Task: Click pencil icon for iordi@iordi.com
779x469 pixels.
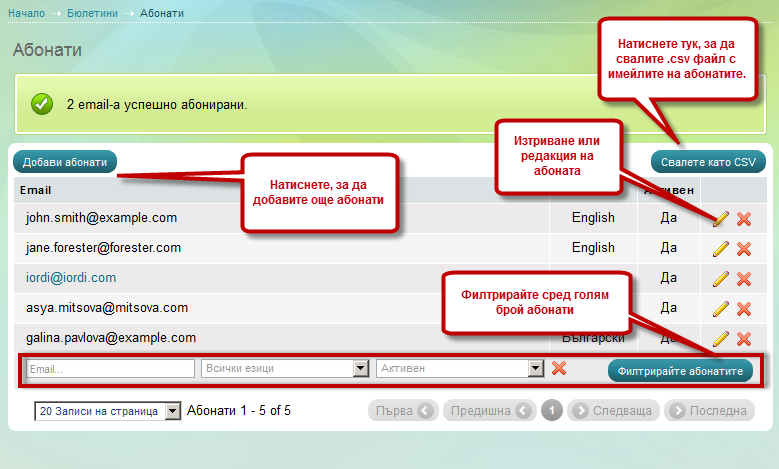Action: (720, 279)
